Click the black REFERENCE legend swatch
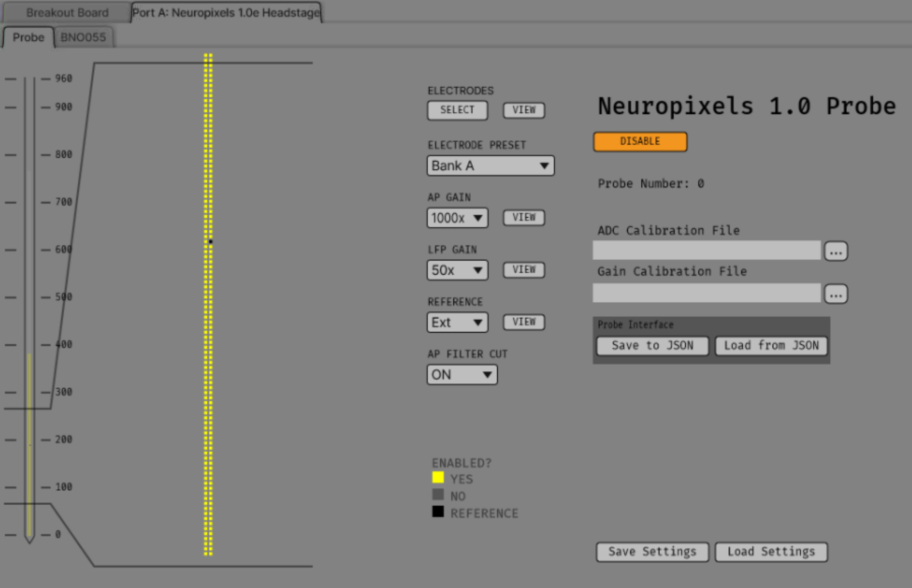The image size is (912, 588). pyautogui.click(x=438, y=512)
